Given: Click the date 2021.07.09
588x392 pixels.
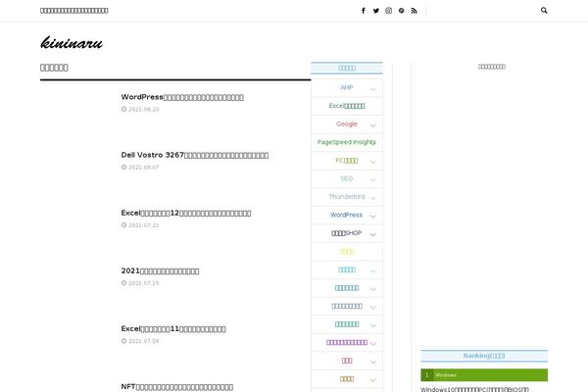Looking at the screenshot, I should pyautogui.click(x=144, y=341).
